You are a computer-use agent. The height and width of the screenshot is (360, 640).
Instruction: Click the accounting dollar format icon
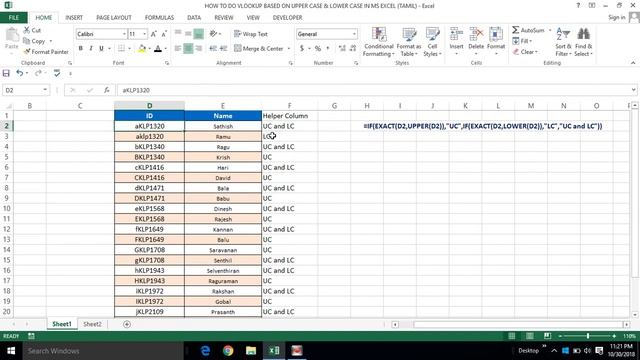[x=302, y=49]
